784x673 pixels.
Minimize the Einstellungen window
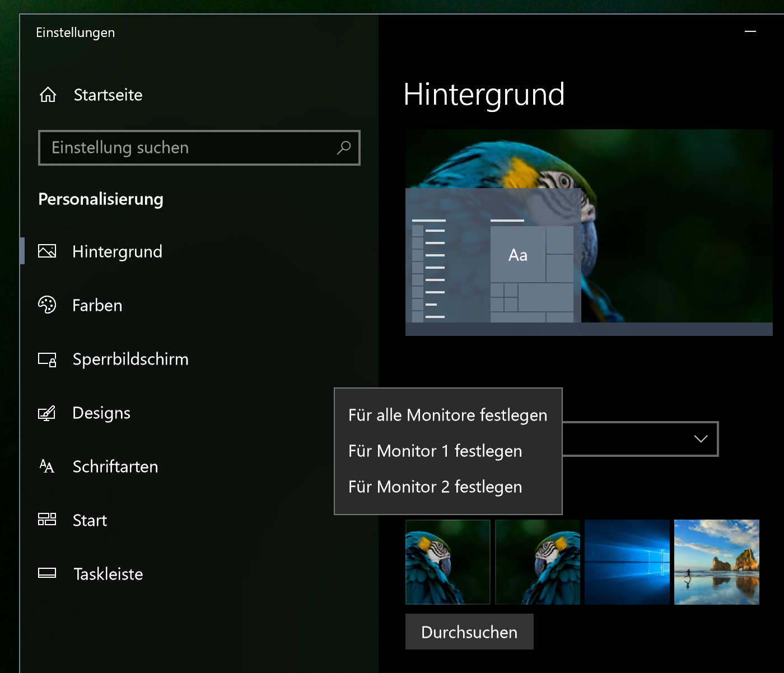tap(750, 32)
